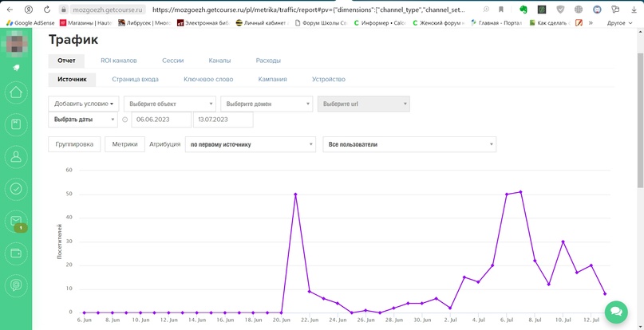Click the 'Метрики' button
The image size is (644, 330).
point(124,144)
